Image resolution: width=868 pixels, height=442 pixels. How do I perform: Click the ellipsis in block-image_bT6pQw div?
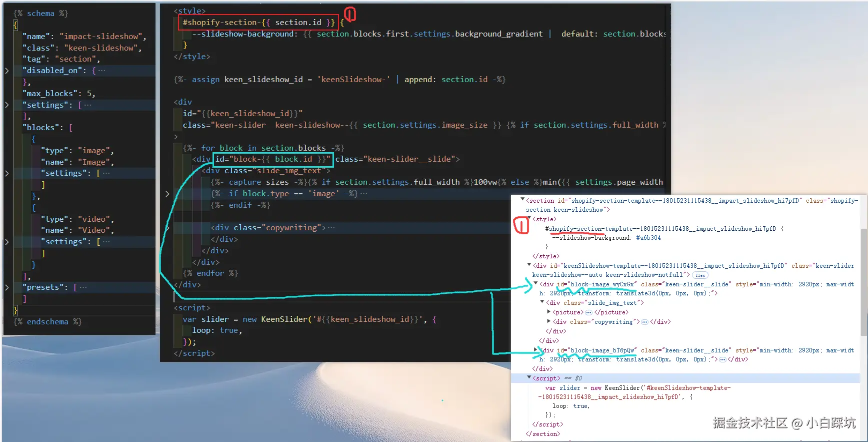[722, 359]
